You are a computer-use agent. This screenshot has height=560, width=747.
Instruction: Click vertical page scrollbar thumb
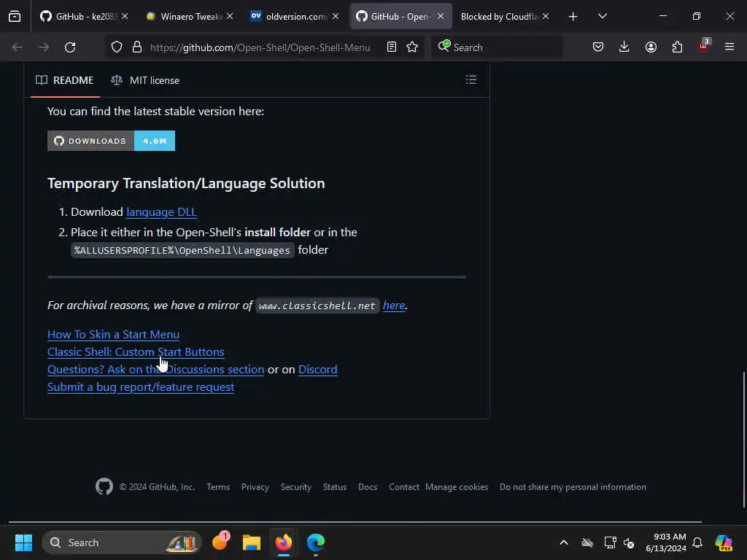(743, 439)
